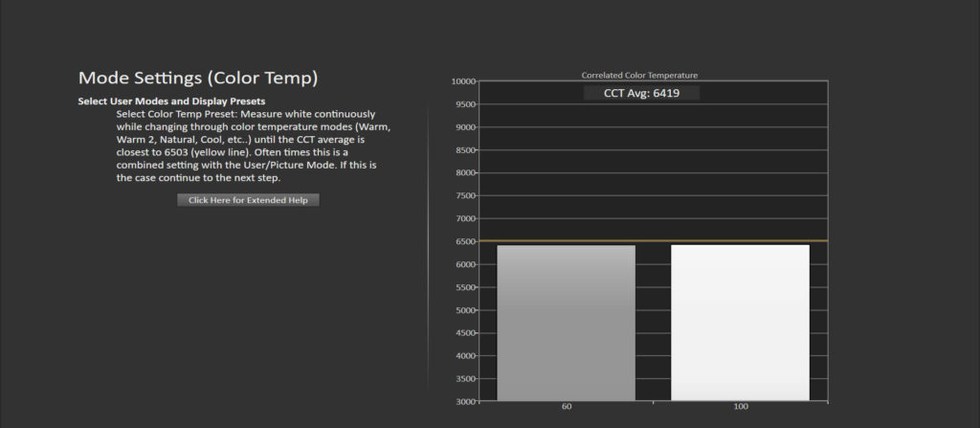Click the '8000' y-axis label
The width and height of the screenshot is (980, 428).
[465, 172]
